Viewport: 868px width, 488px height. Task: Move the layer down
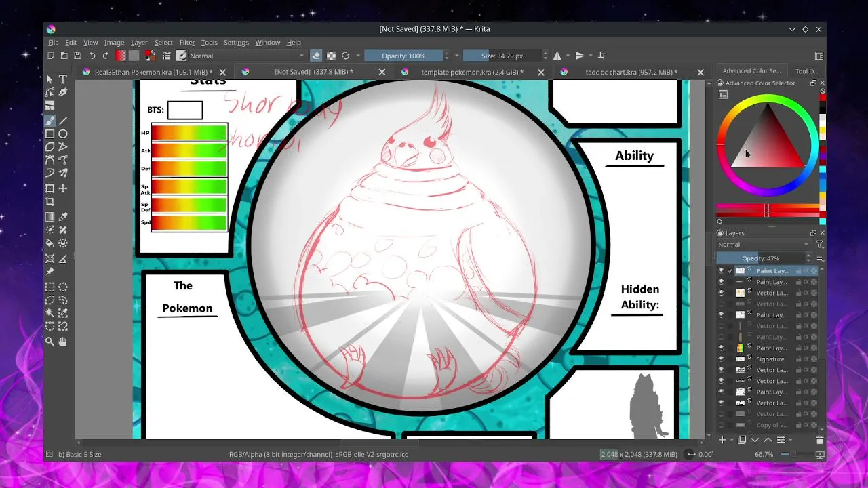click(x=755, y=441)
